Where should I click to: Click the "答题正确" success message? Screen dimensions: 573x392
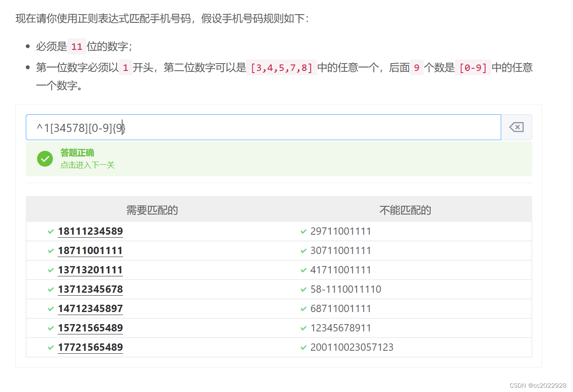coord(77,153)
